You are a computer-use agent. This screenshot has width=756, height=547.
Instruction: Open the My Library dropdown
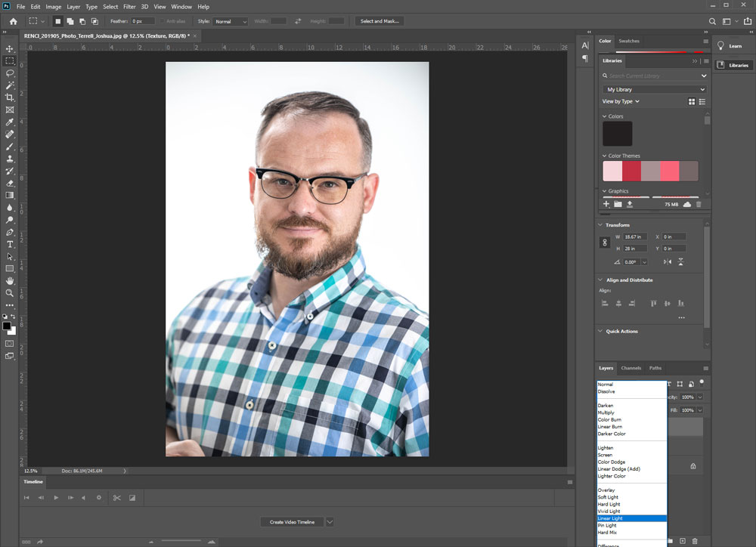pos(655,89)
